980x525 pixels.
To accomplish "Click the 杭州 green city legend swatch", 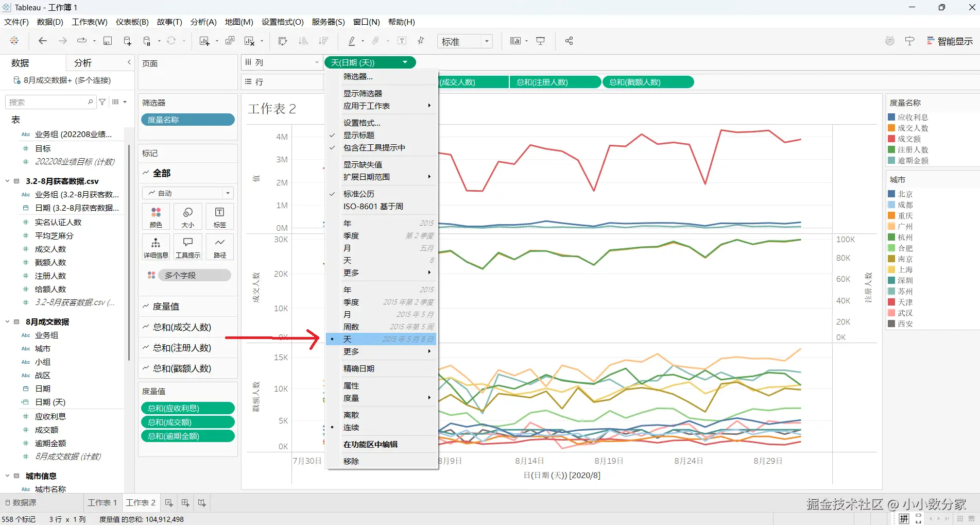I will pyautogui.click(x=891, y=237).
